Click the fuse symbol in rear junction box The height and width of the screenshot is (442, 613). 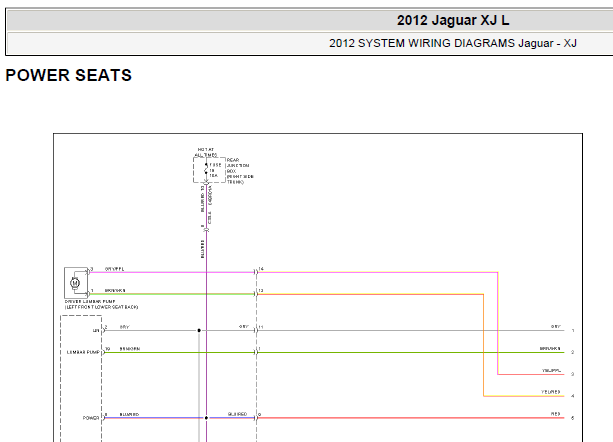[x=206, y=169]
